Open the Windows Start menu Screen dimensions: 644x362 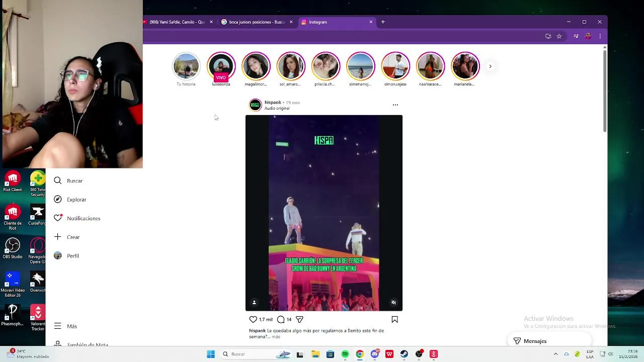211,354
